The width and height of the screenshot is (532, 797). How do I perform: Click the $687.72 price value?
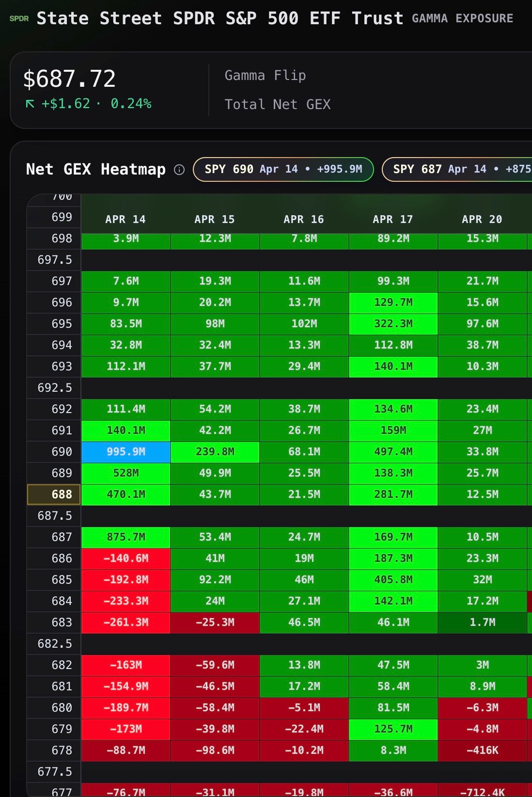(x=69, y=79)
